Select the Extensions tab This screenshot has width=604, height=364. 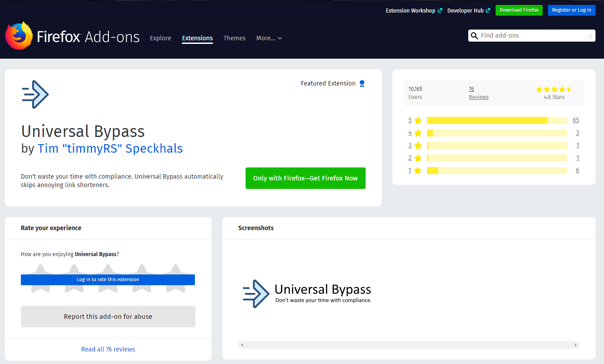click(x=197, y=38)
